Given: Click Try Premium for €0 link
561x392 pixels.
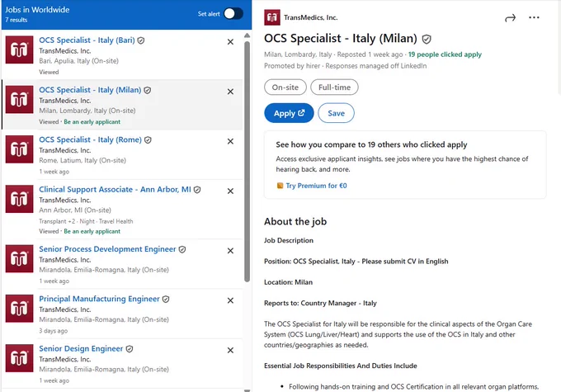Looking at the screenshot, I should pos(316,186).
